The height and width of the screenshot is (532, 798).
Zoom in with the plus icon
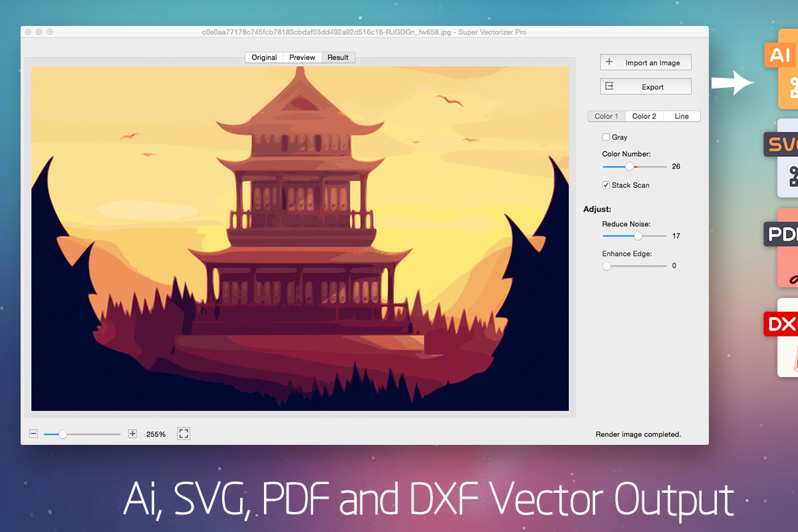132,434
